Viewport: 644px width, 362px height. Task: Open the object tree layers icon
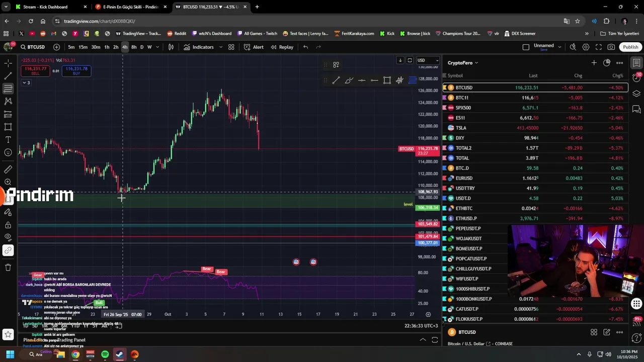click(636, 94)
